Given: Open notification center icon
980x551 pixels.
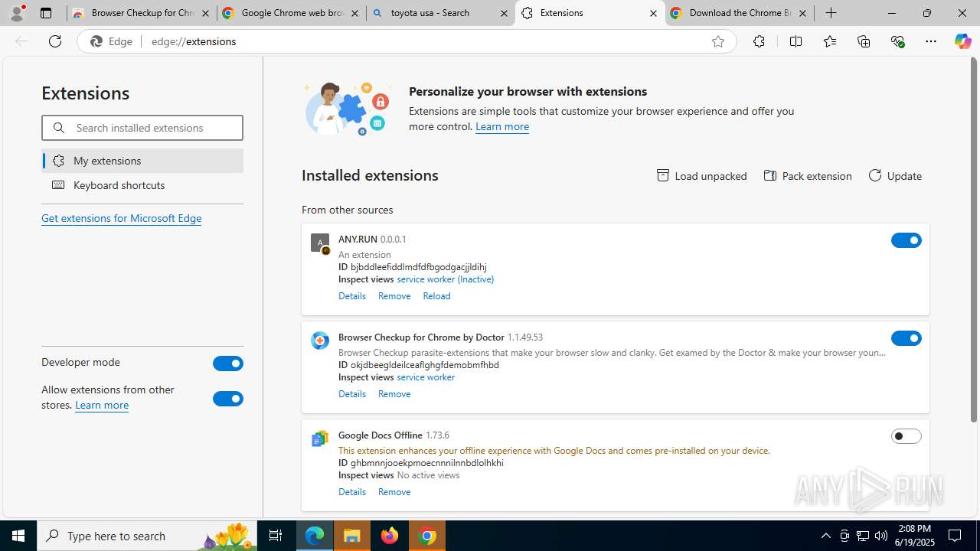Looking at the screenshot, I should point(955,536).
